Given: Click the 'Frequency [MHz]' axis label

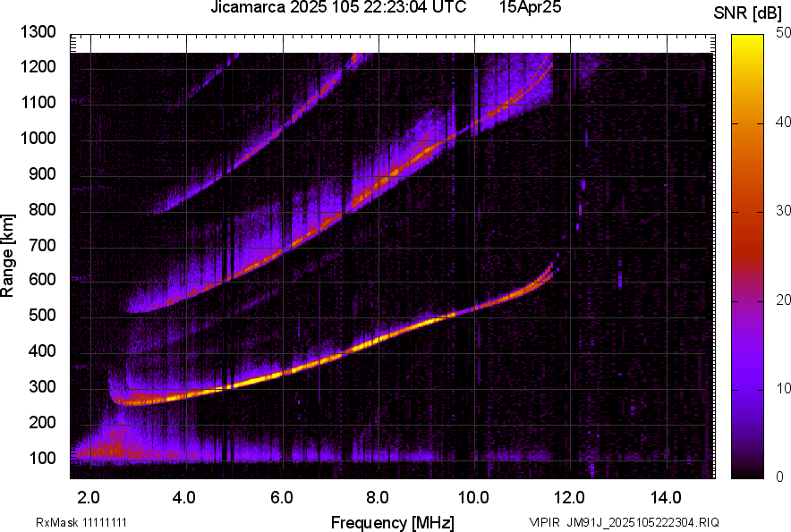Looking at the screenshot, I should pyautogui.click(x=393, y=522).
